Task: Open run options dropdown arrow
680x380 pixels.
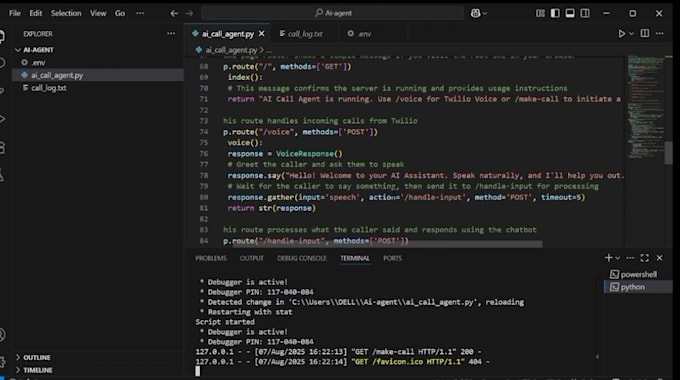Action: pos(631,33)
